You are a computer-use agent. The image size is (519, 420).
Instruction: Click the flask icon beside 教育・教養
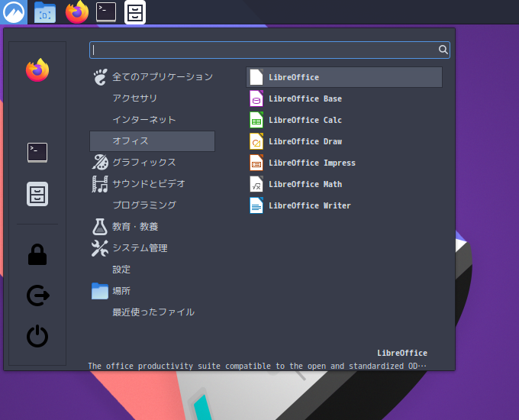(100, 227)
